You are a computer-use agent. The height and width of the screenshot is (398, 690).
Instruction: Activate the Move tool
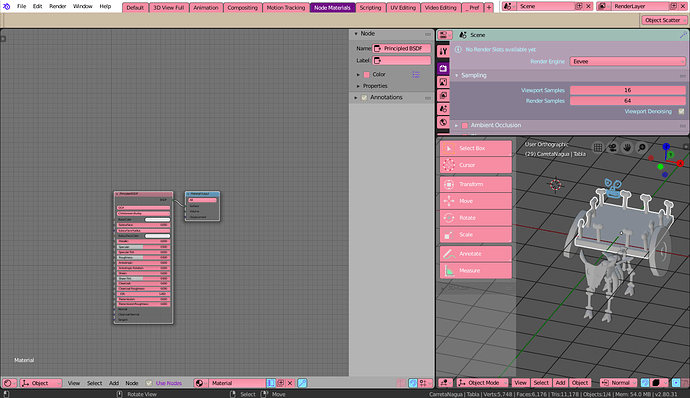point(476,201)
